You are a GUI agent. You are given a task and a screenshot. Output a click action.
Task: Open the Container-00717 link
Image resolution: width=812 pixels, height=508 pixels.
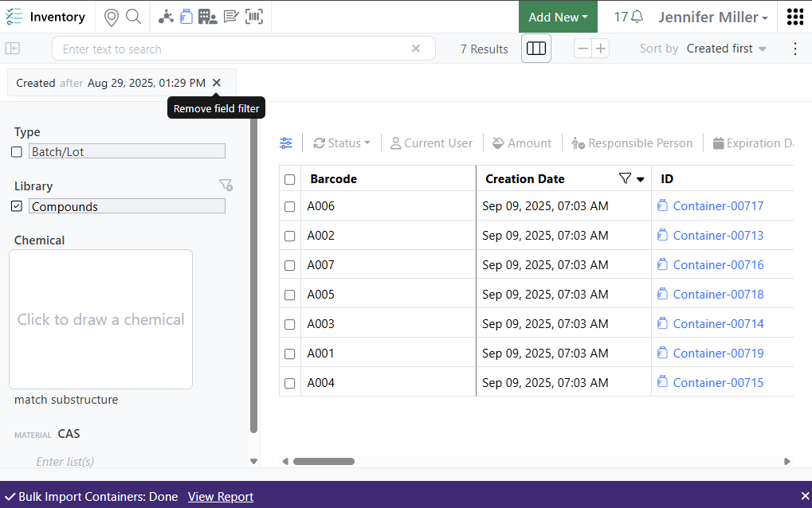pos(718,206)
